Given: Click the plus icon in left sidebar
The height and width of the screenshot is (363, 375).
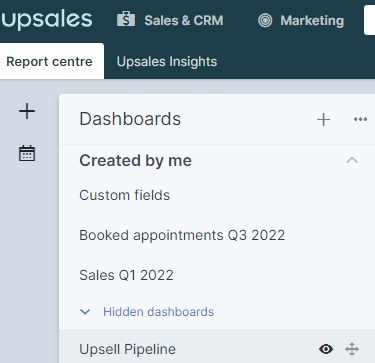Looking at the screenshot, I should [27, 111].
